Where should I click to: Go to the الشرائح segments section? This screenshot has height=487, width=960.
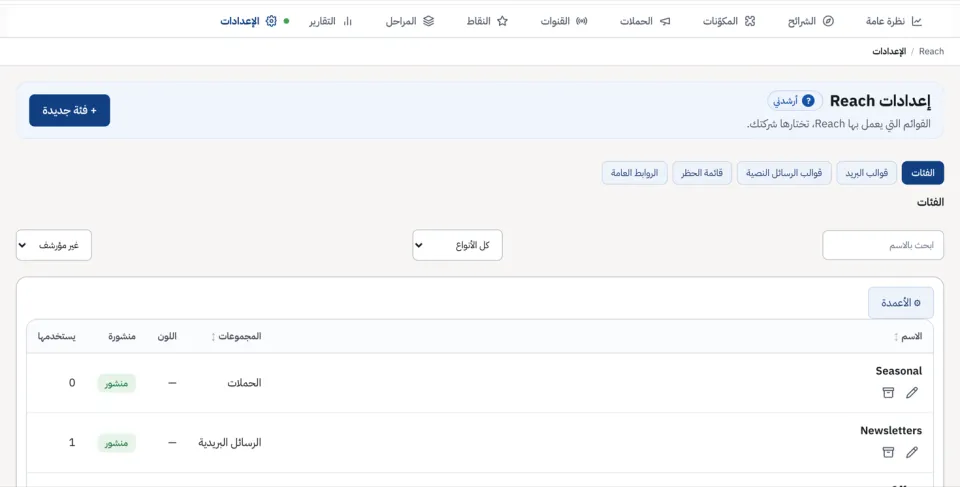pos(811,21)
